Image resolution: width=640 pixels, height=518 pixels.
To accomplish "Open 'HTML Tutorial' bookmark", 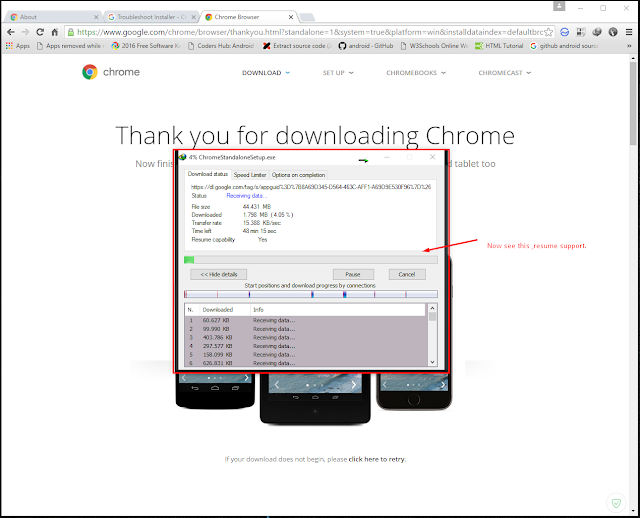I will pyautogui.click(x=499, y=46).
